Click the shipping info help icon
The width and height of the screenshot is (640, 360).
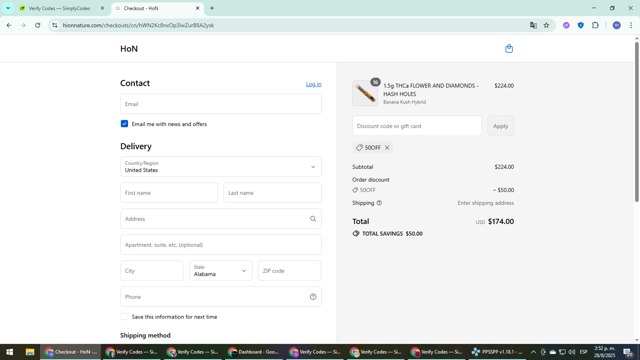pyautogui.click(x=379, y=203)
